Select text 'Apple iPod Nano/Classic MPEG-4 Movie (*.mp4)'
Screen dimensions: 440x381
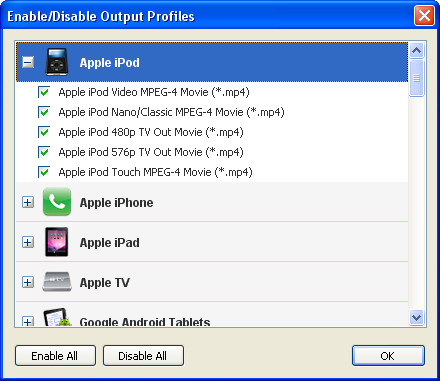coord(172,112)
